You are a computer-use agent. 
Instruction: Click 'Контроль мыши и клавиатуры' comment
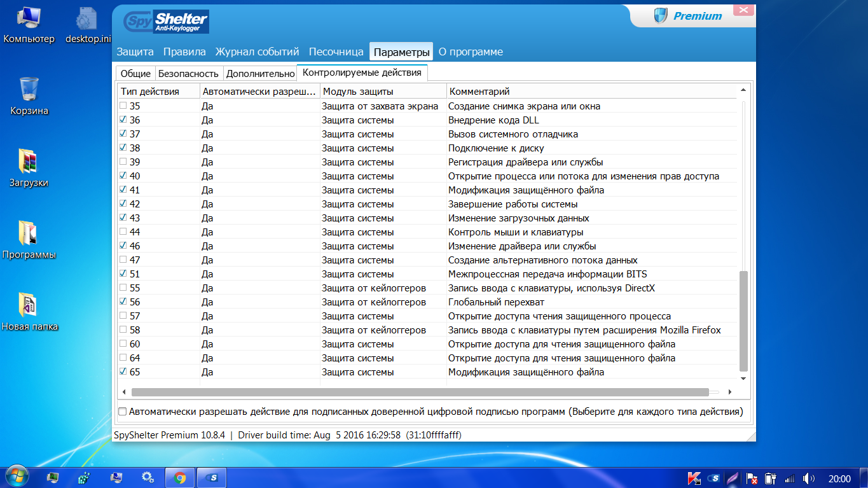(516, 232)
